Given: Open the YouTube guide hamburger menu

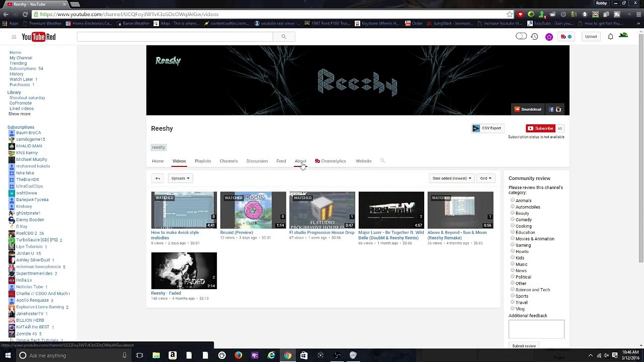Looking at the screenshot, I should click(14, 37).
